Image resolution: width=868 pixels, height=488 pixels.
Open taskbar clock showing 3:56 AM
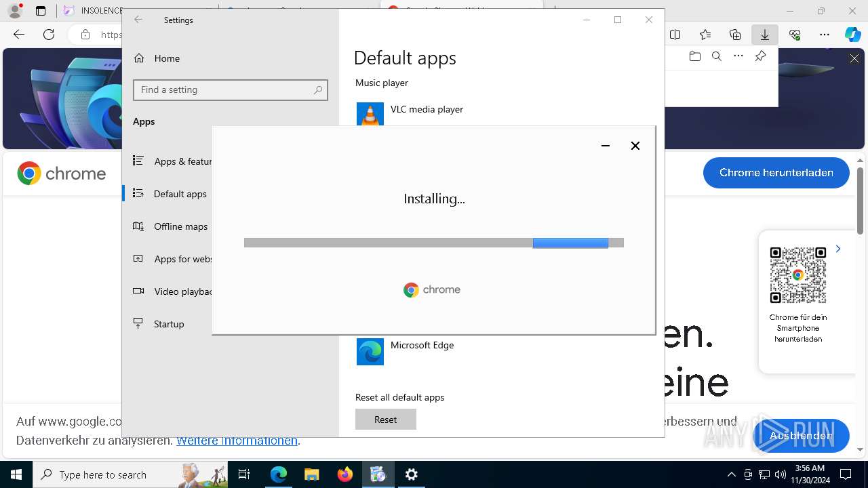click(810, 474)
